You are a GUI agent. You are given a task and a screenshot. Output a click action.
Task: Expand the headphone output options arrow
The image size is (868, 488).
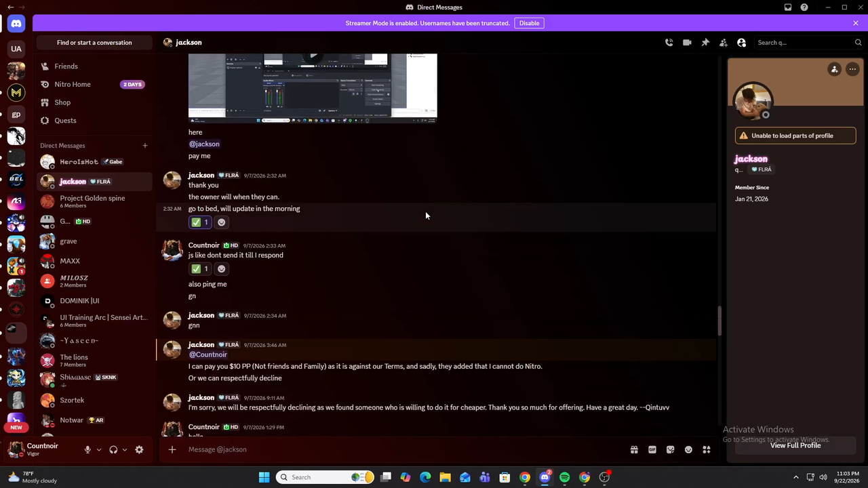(124, 450)
